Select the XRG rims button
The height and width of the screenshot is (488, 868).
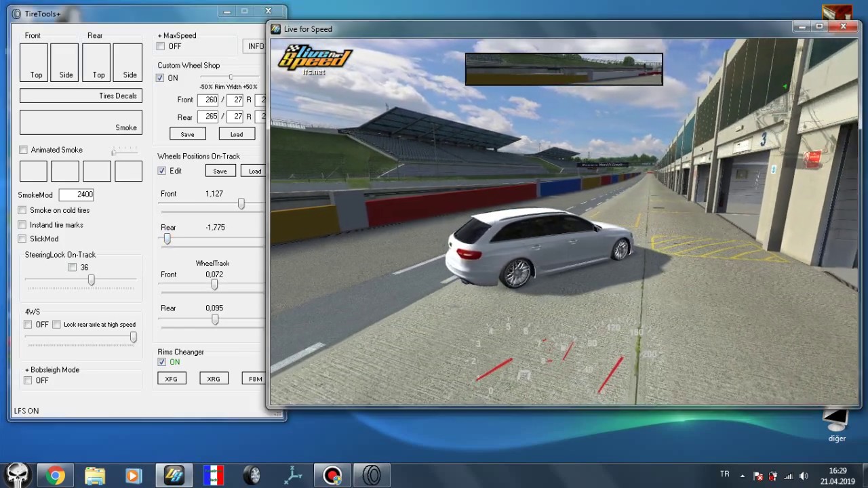[214, 379]
